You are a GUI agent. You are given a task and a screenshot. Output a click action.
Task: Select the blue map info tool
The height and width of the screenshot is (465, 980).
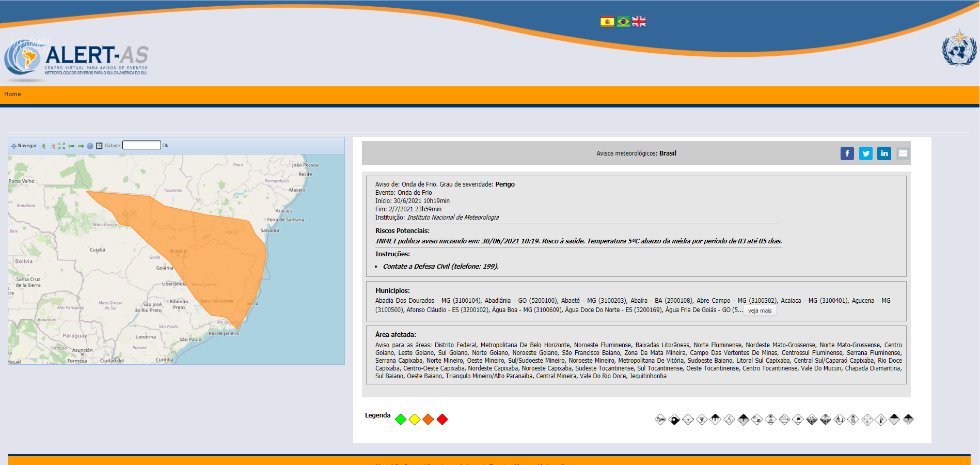point(90,146)
